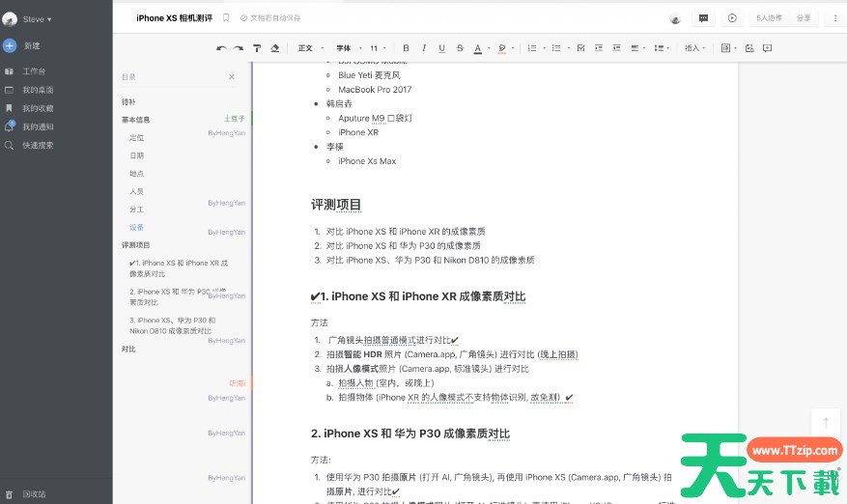This screenshot has height=504, width=847.
Task: Clear formatting with the eraser icon
Action: [275, 48]
